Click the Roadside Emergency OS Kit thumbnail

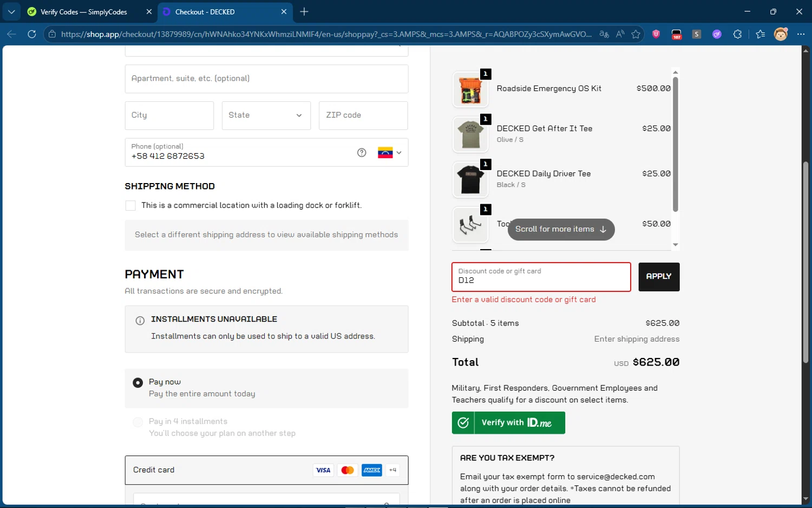pos(470,90)
